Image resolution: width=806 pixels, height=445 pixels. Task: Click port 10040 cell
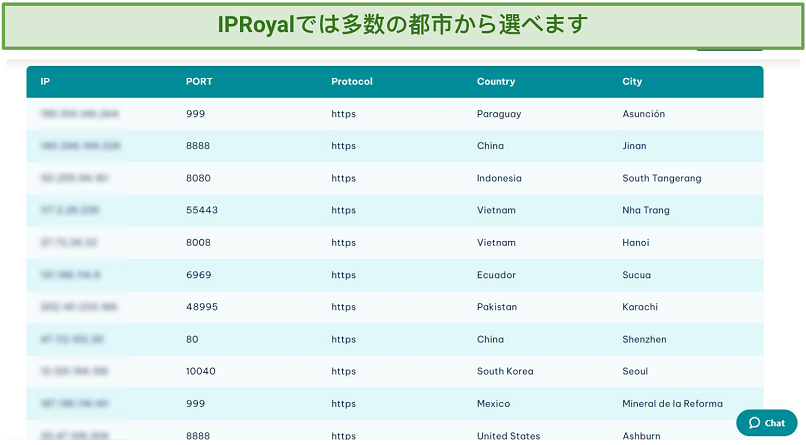coord(200,370)
